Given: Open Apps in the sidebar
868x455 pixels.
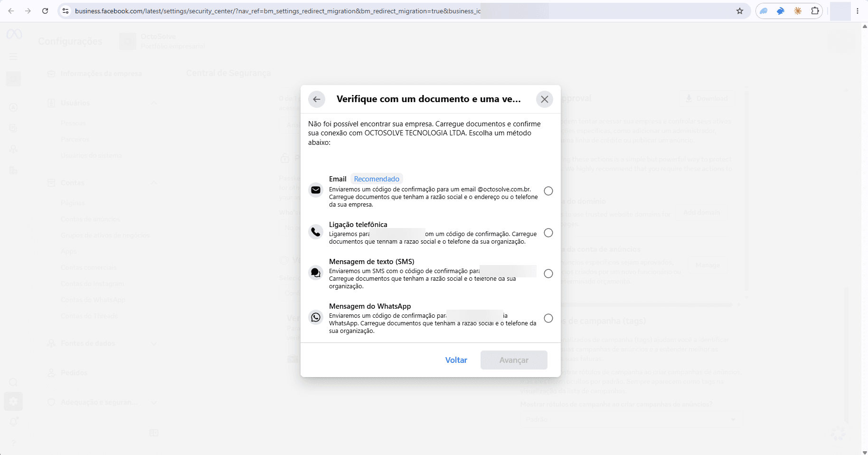Looking at the screenshot, I should pos(68,251).
